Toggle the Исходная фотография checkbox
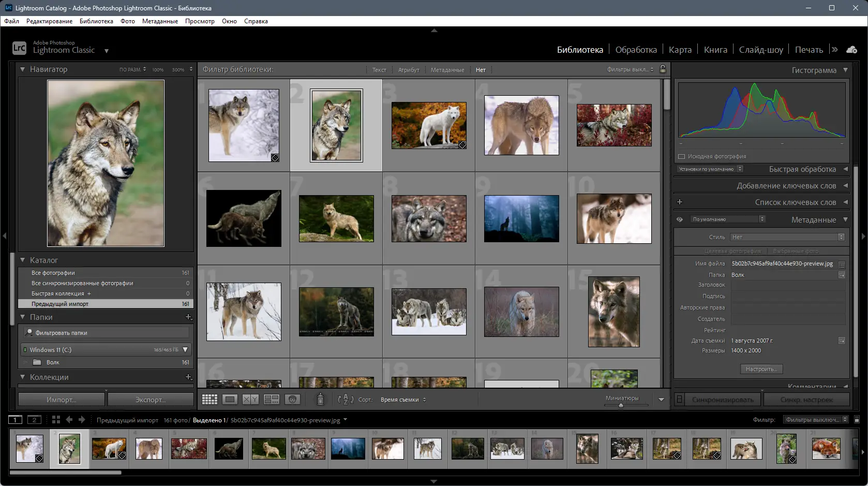Screen dimensions: 868x486 (x=682, y=156)
